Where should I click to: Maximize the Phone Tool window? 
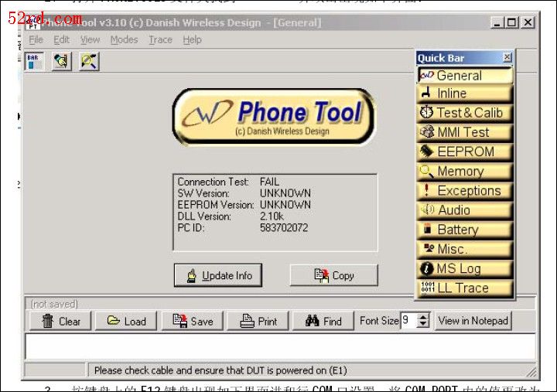pos(511,22)
